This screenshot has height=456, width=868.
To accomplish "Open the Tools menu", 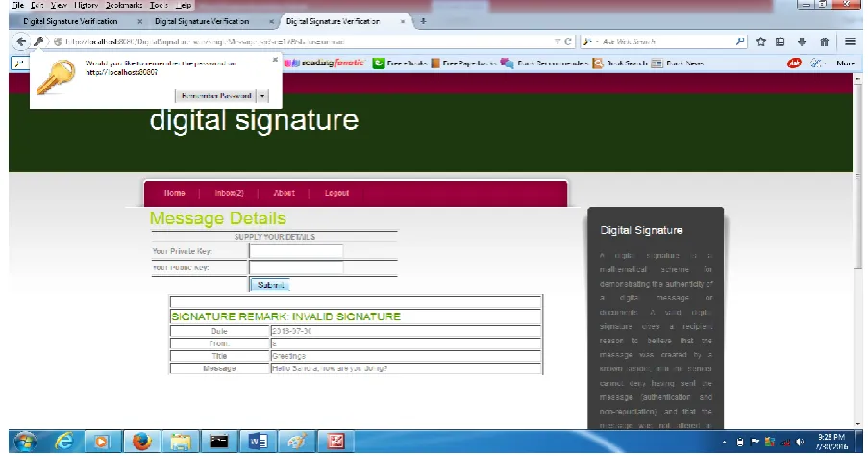I will (x=159, y=5).
